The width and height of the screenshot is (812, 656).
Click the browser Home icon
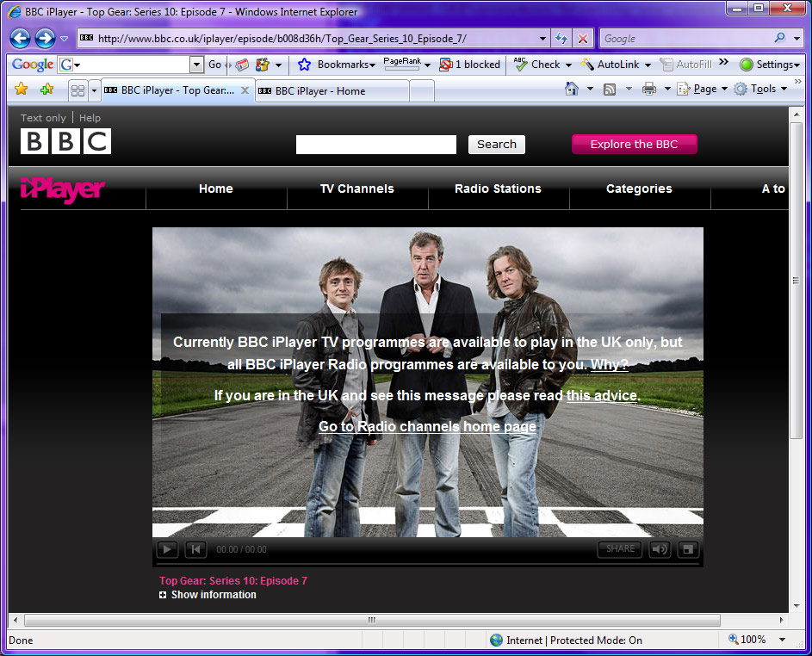click(571, 89)
